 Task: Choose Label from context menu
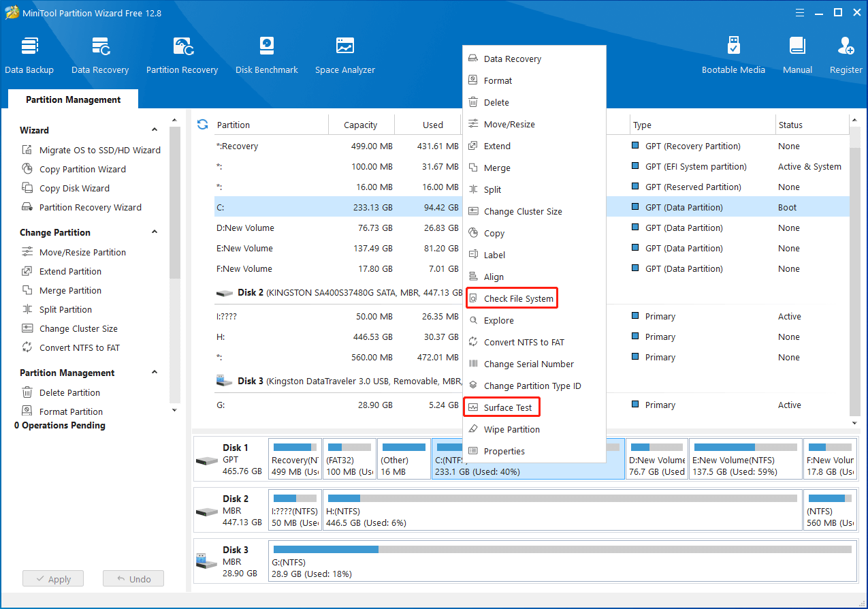point(534,255)
